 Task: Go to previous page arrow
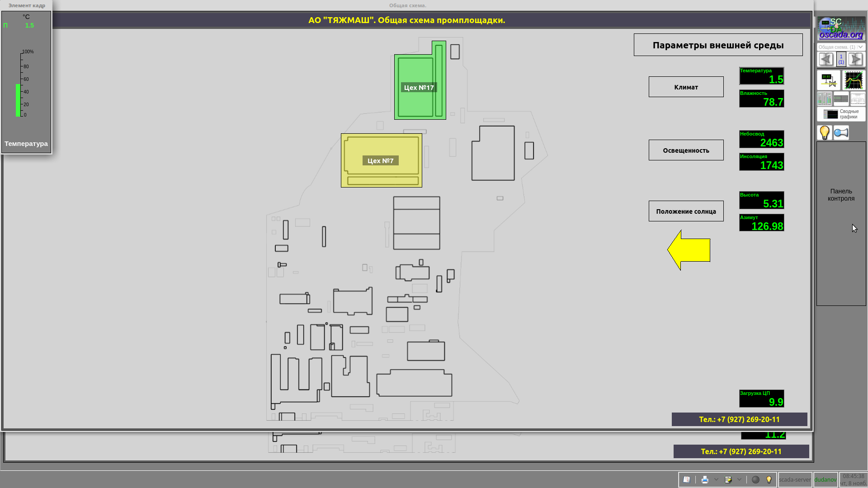click(826, 59)
